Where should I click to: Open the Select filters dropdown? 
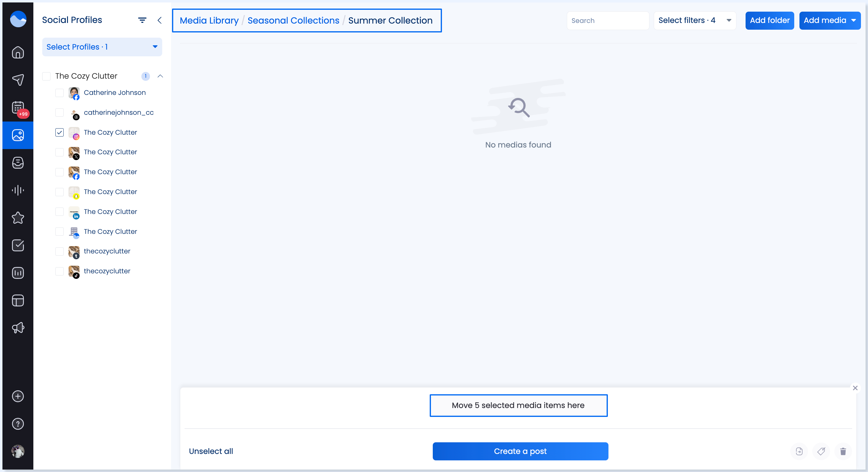coord(695,21)
